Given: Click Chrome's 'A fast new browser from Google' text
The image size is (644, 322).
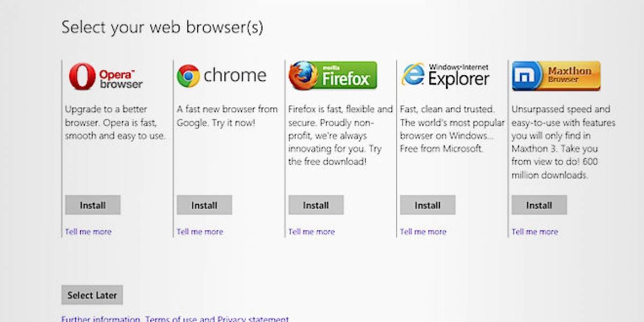Looking at the screenshot, I should [x=228, y=116].
